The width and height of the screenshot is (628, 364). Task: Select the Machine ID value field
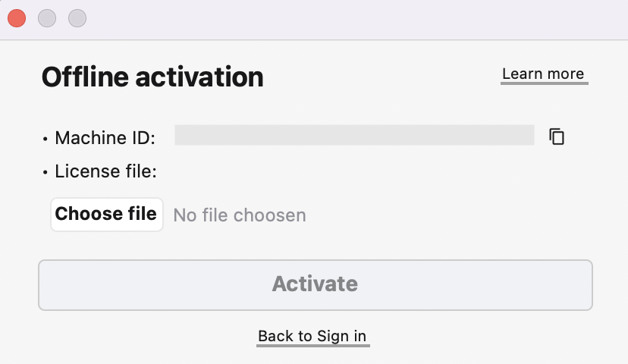coord(354,136)
